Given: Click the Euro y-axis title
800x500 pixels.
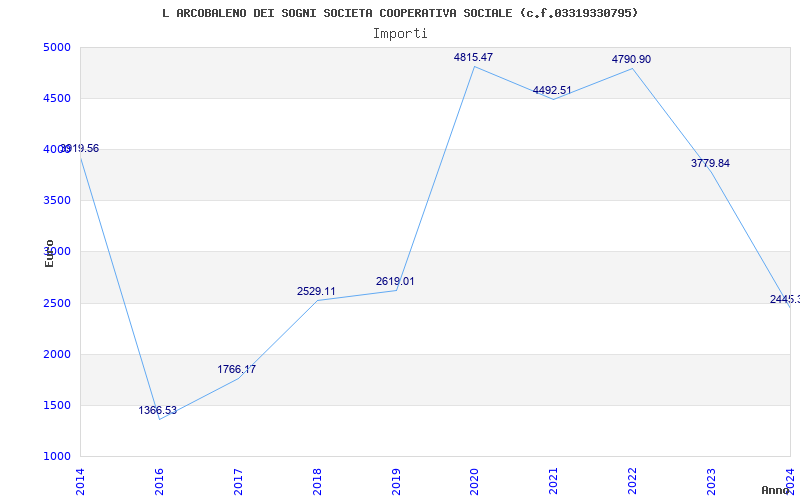Looking at the screenshot, I should pos(49,254).
